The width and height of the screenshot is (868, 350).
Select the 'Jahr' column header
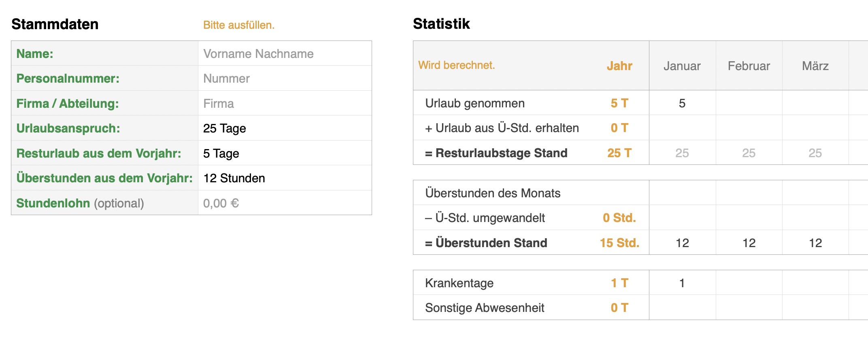[619, 66]
